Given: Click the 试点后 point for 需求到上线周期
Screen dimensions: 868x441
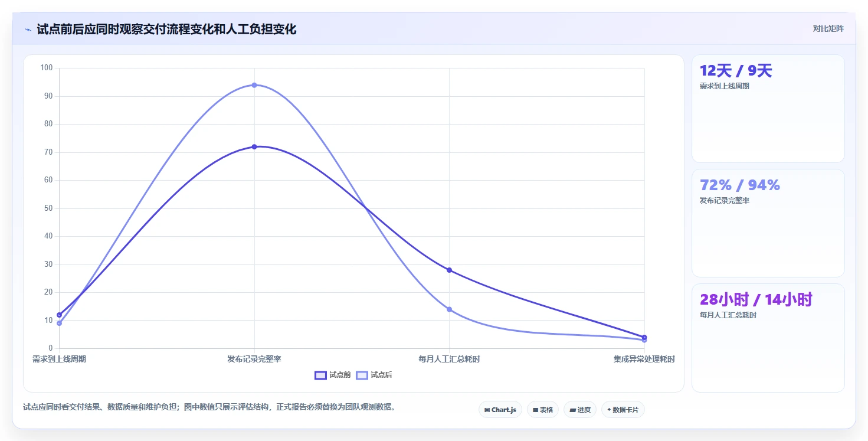Looking at the screenshot, I should [59, 323].
